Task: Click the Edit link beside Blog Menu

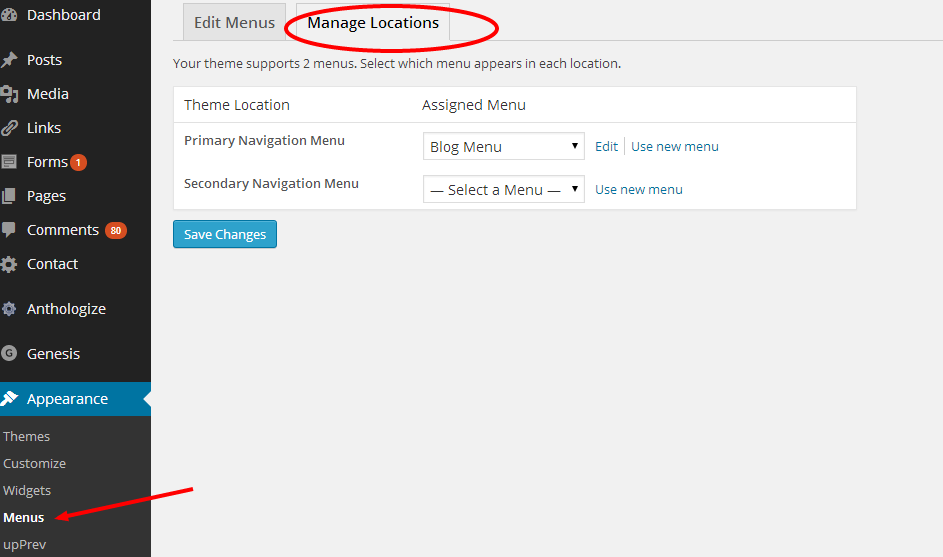Action: pyautogui.click(x=606, y=146)
